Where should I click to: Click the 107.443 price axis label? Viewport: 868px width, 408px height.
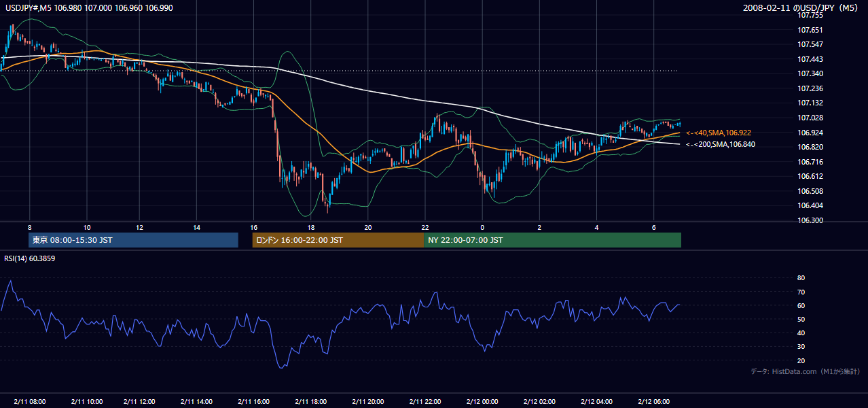click(810, 59)
